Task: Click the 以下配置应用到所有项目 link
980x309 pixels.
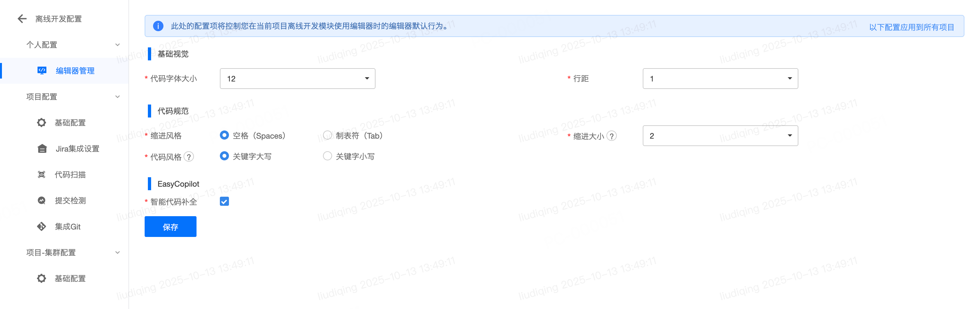Action: click(912, 27)
